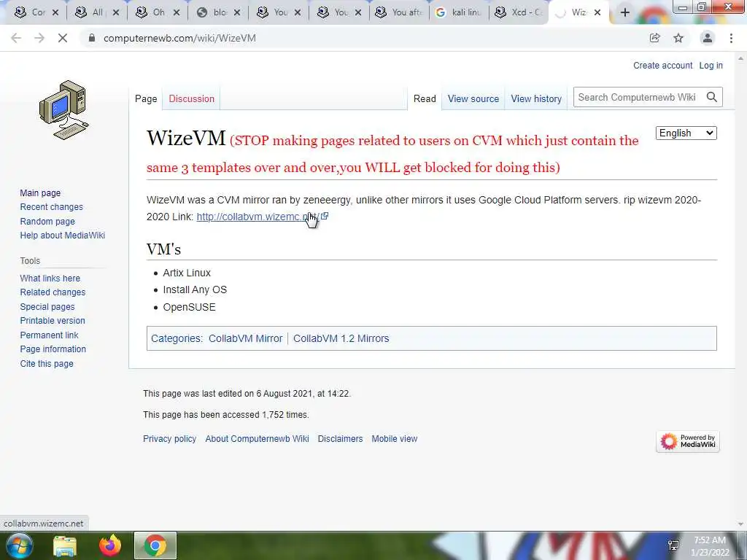The image size is (747, 560).
Task: Click Cite this page
Action: pos(47,363)
